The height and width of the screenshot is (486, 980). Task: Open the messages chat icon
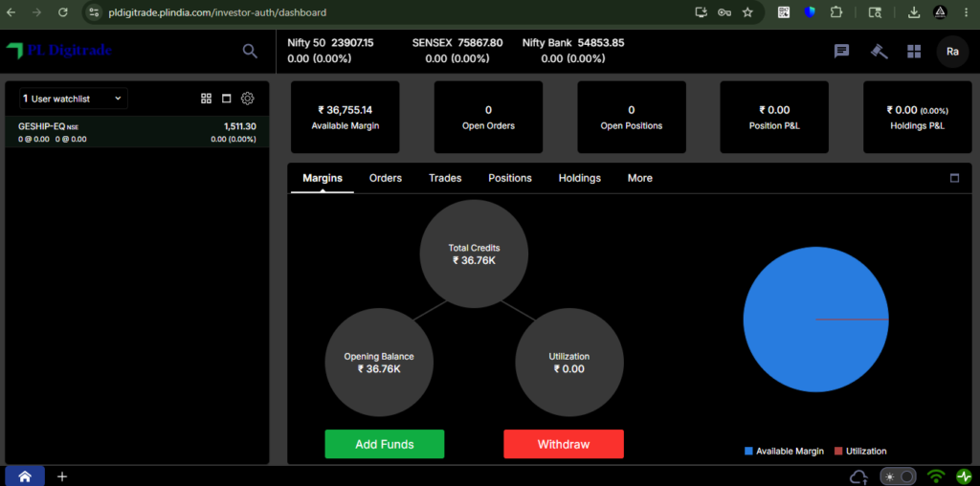pos(842,52)
